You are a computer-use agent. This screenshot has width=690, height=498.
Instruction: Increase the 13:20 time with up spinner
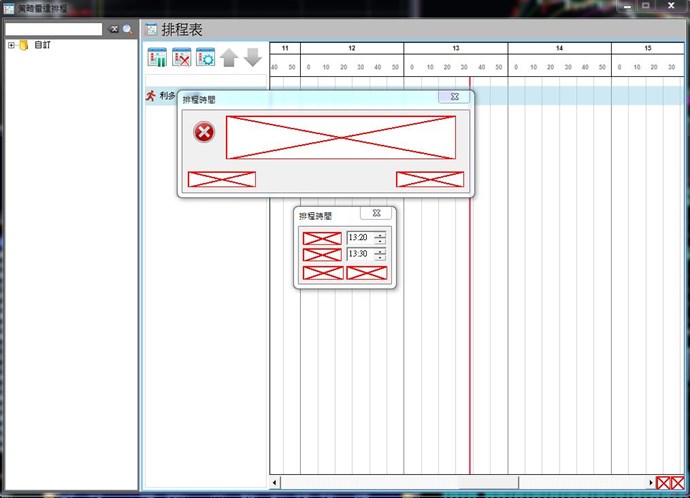tap(380, 235)
